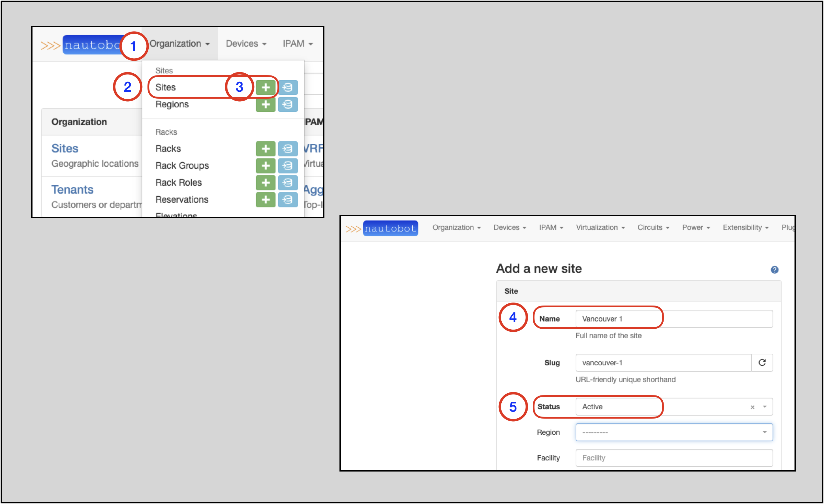Click the blue import icon next to Sites
This screenshot has width=824, height=504.
tap(288, 87)
